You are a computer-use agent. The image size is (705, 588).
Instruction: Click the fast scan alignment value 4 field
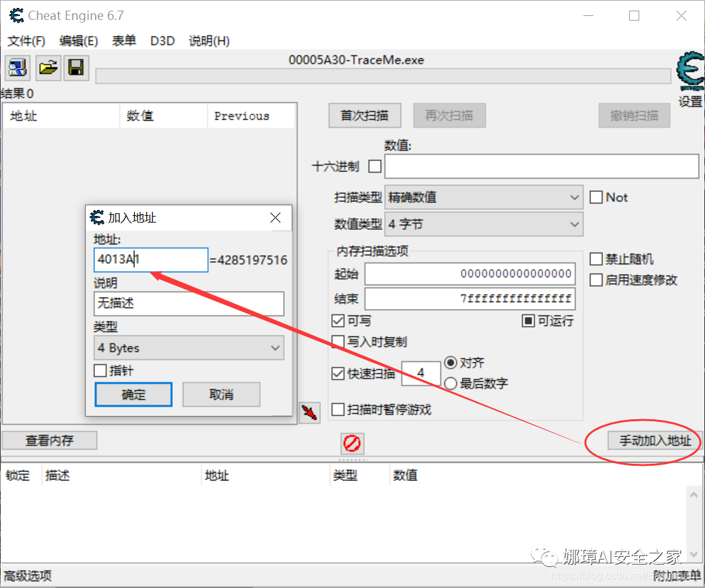(421, 373)
